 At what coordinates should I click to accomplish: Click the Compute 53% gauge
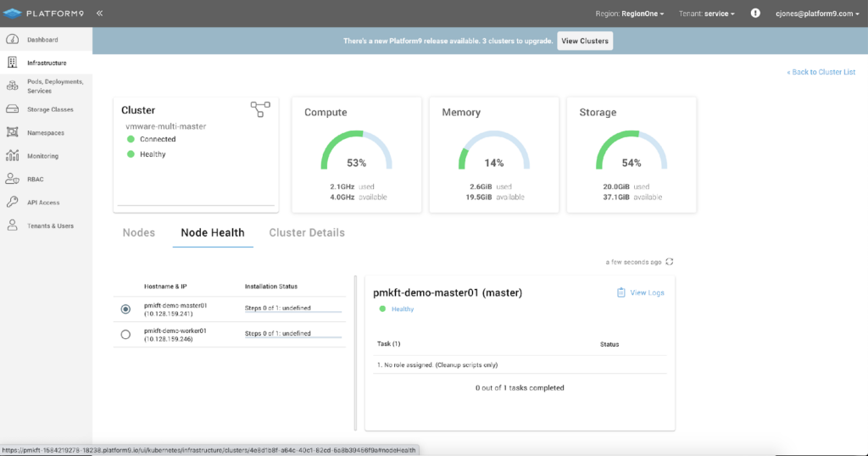pyautogui.click(x=357, y=151)
